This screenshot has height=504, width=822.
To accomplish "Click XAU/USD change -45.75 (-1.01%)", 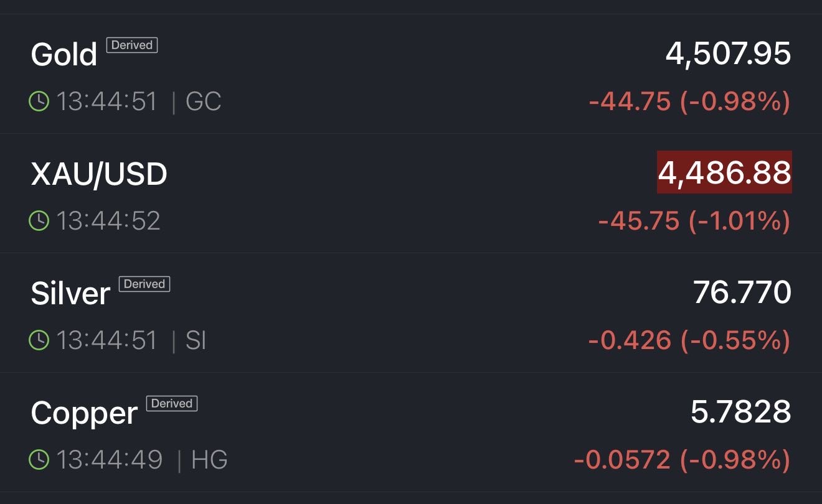I will coord(694,221).
